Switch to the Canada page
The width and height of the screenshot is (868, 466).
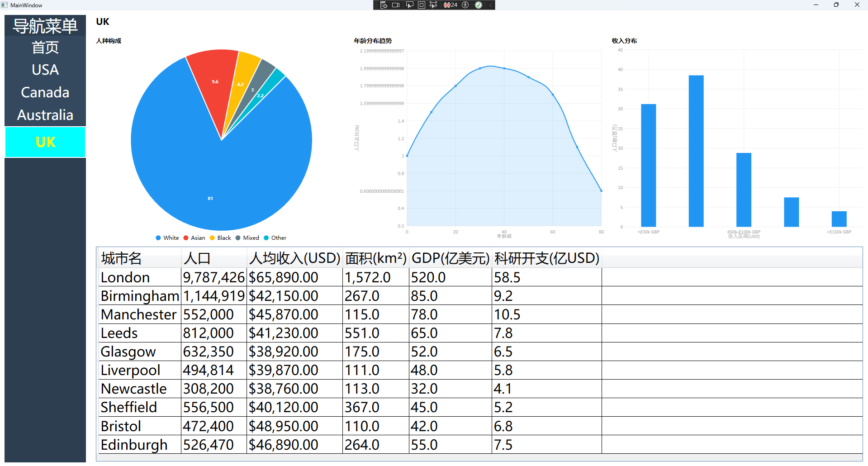45,92
